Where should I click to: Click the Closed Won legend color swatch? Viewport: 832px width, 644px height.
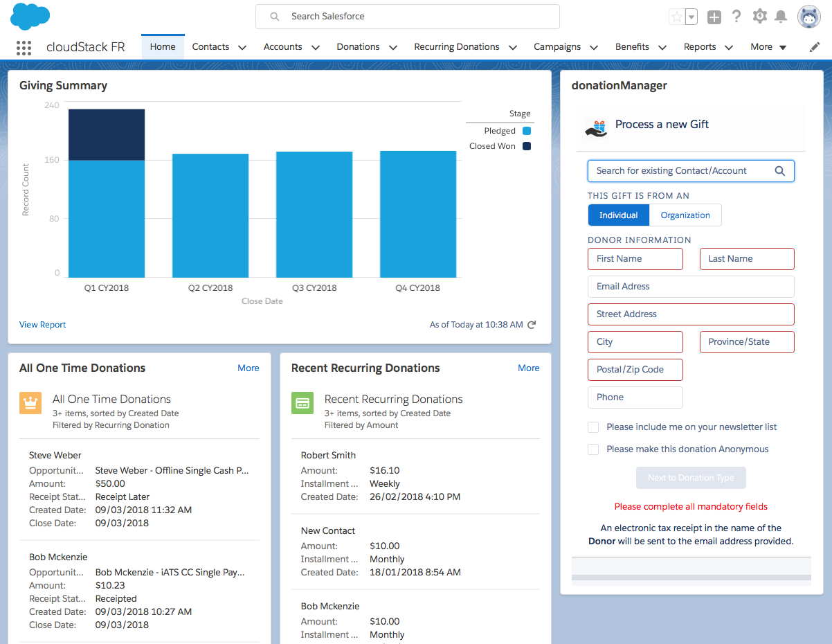tap(527, 146)
